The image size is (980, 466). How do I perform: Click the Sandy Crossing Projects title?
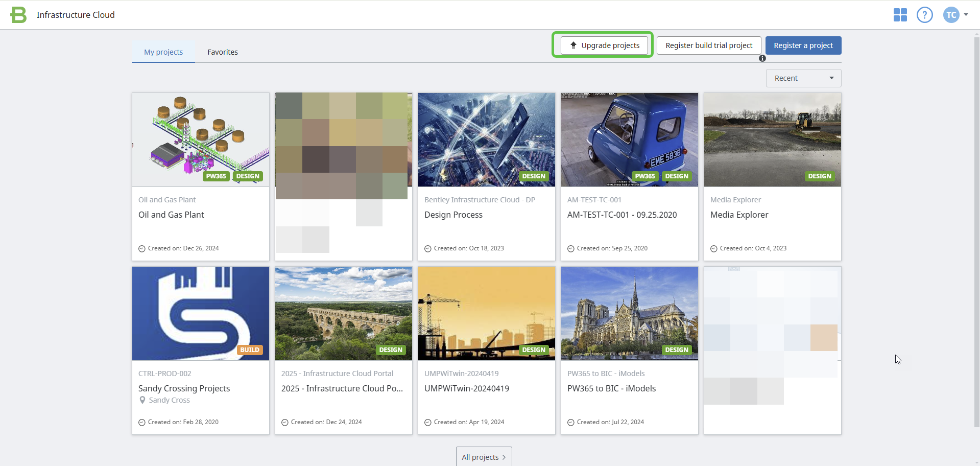(184, 389)
